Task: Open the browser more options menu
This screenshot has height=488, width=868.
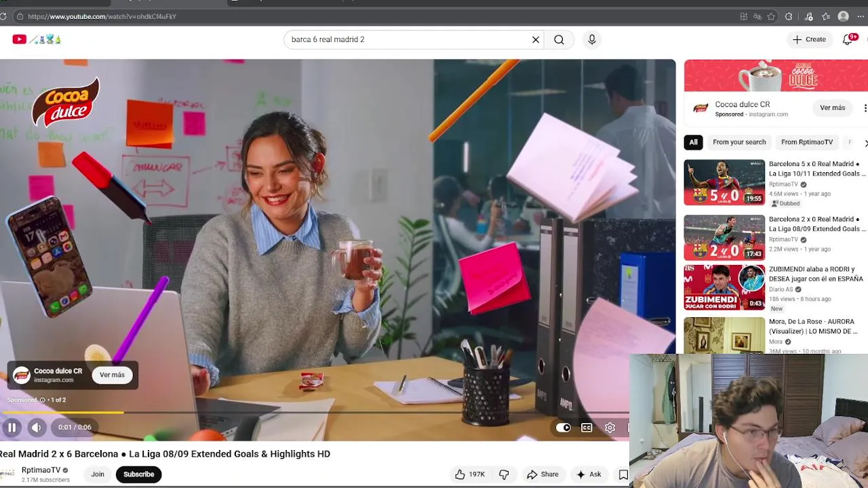Action: point(861,16)
